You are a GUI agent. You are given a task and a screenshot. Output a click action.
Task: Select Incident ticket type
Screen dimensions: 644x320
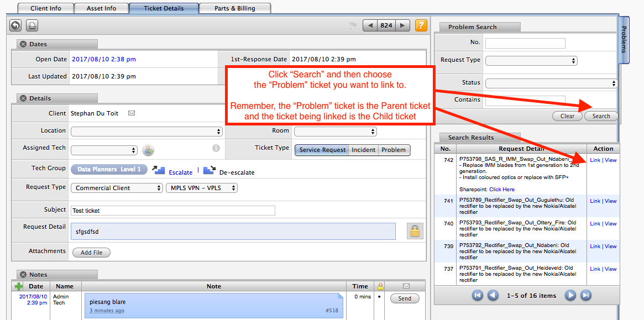point(363,150)
